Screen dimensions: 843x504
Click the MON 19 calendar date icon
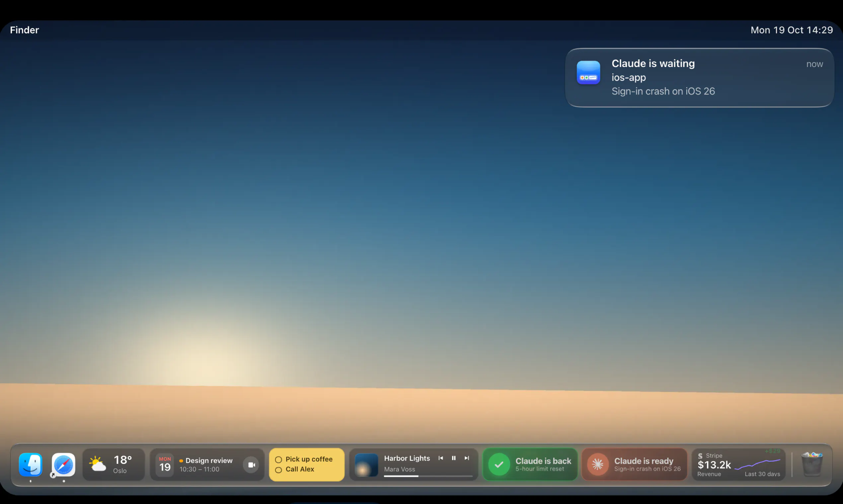(165, 465)
